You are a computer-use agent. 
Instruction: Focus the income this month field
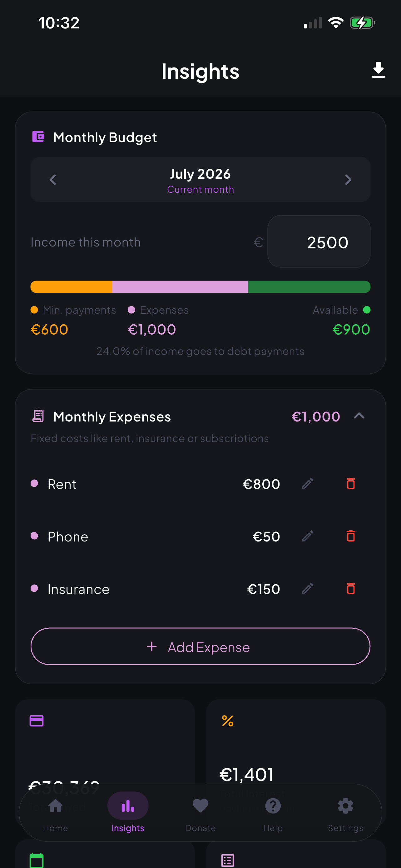[319, 242]
